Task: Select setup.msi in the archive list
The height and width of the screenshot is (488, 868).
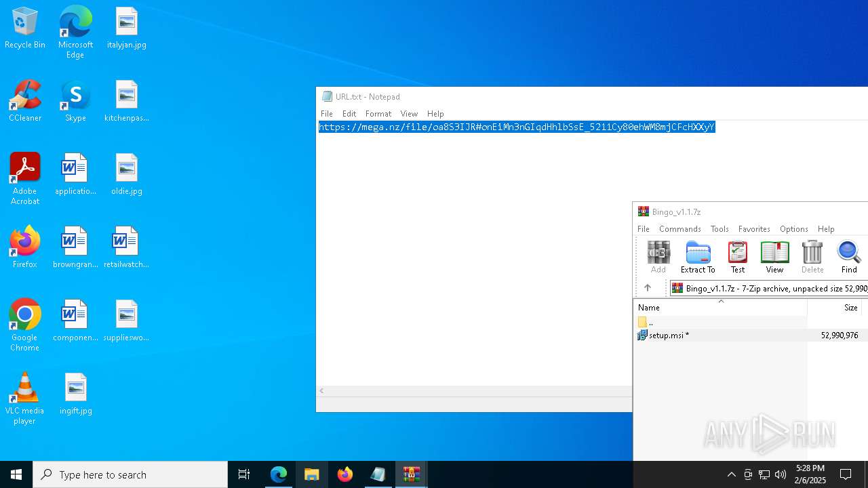Action: pos(750,335)
